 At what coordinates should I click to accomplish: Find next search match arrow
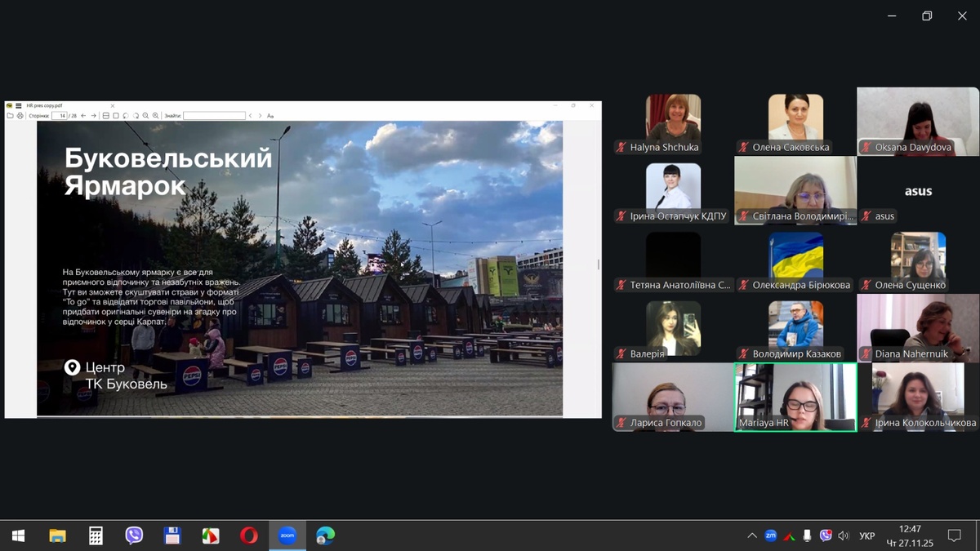(x=260, y=116)
